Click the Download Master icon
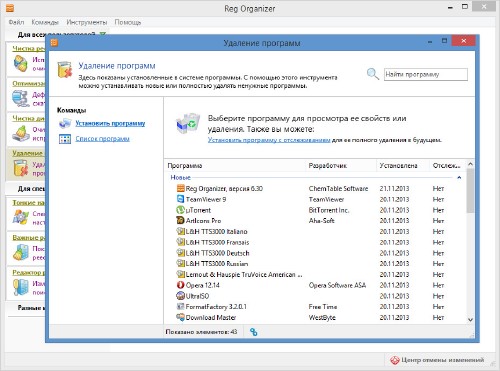 coord(180,317)
